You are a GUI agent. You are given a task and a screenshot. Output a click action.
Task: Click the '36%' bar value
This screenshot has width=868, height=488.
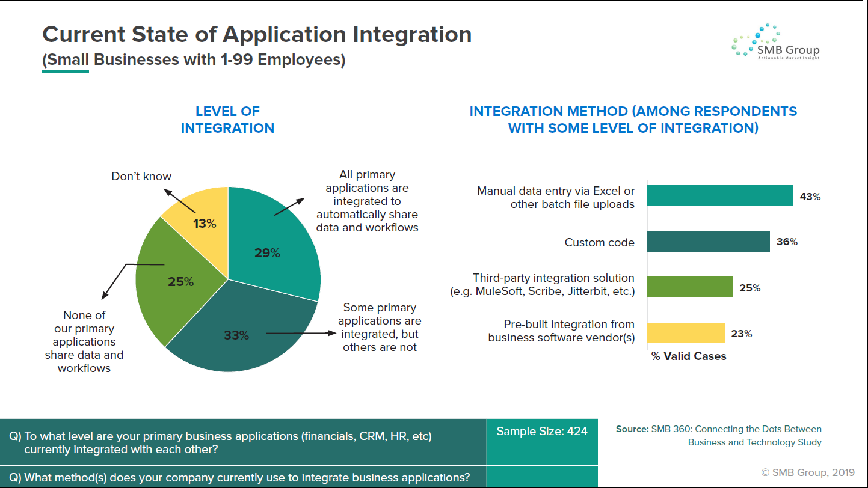tap(787, 242)
